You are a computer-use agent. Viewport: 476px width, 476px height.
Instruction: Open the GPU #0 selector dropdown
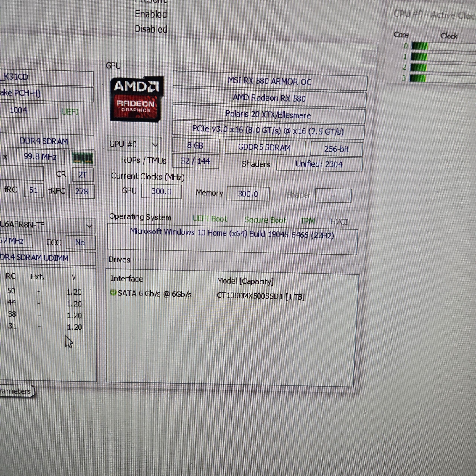[x=134, y=144]
